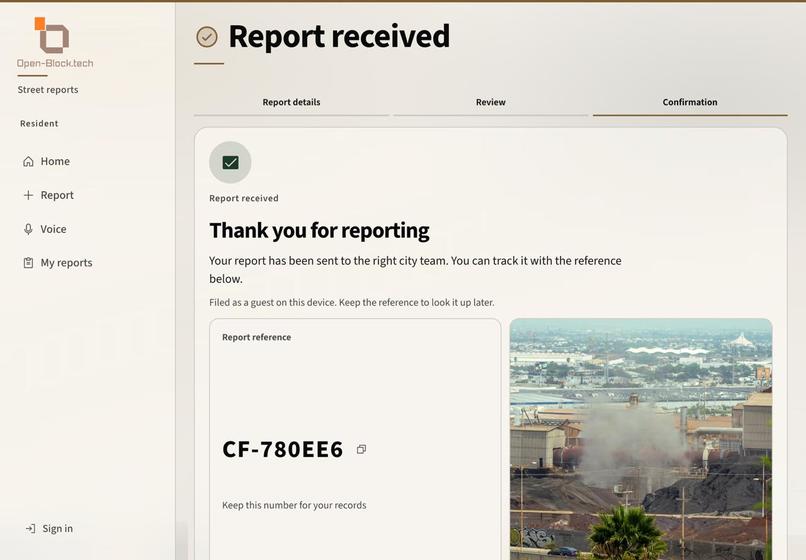Viewport: 806px width, 560px height.
Task: Click the industrial smoke photo thumbnail
Action: pyautogui.click(x=641, y=439)
